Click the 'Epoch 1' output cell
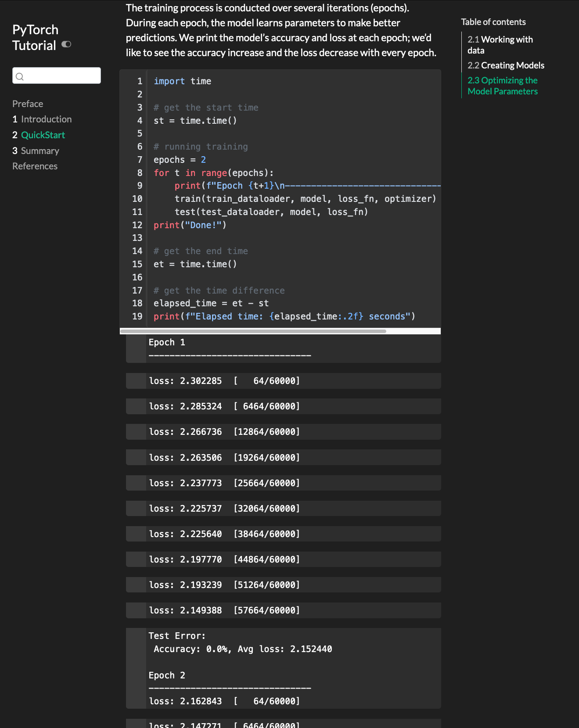The width and height of the screenshot is (579, 728). 167,343
